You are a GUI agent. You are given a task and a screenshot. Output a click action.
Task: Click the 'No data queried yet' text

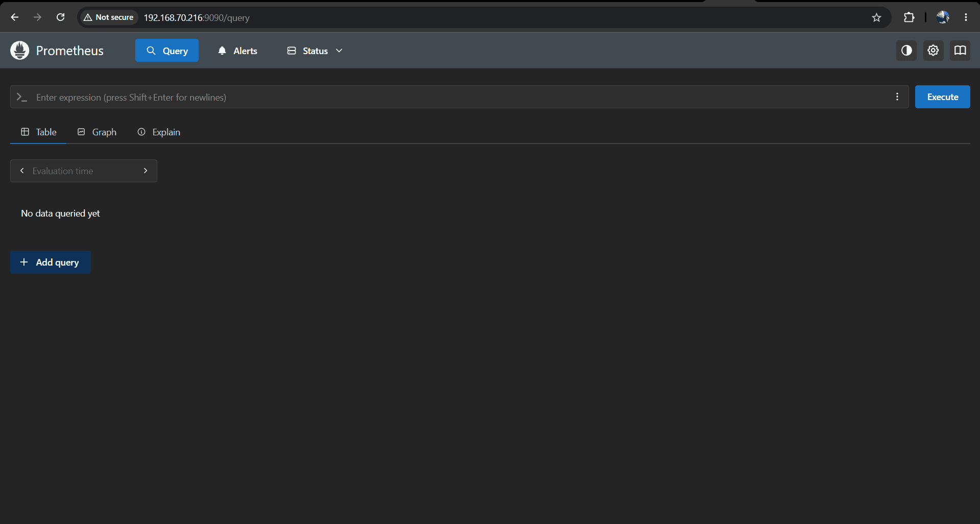60,213
